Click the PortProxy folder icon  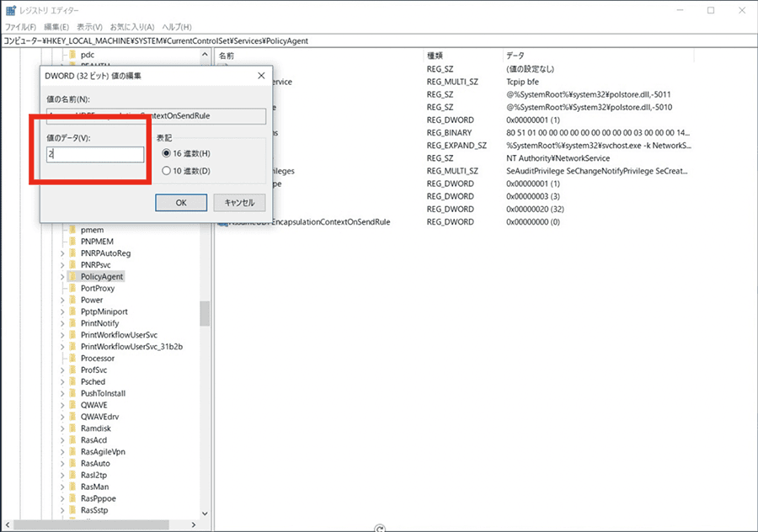[x=73, y=288]
